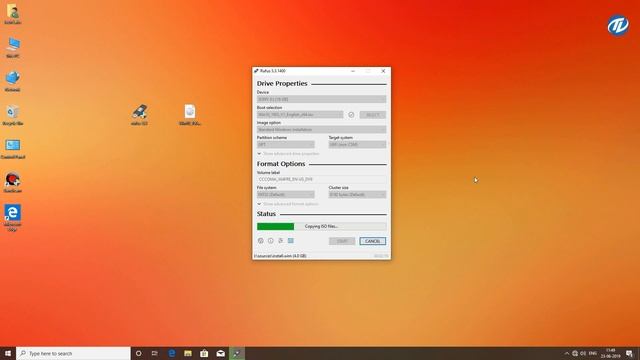Open the Boot selection ISO dropdown
The width and height of the screenshot is (640, 360).
click(x=300, y=115)
